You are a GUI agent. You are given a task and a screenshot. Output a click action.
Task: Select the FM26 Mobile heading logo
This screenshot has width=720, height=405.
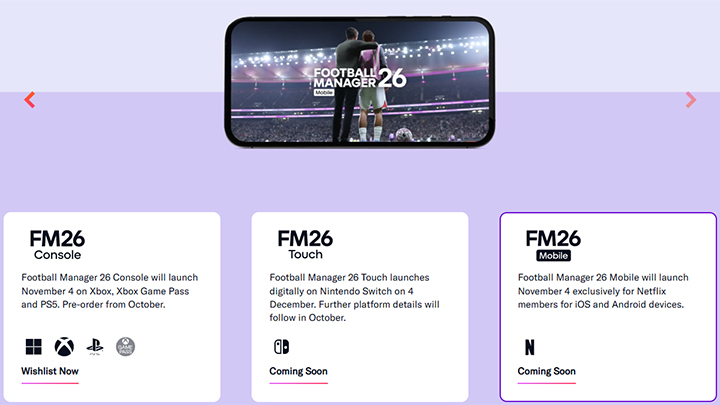(x=553, y=244)
